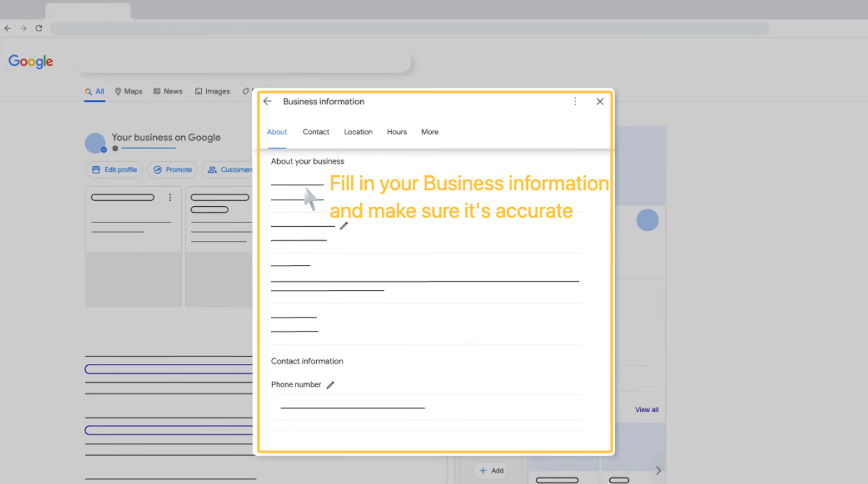Image resolution: width=868 pixels, height=484 pixels.
Task: Open the three-dot menu on first card
Action: pyautogui.click(x=170, y=198)
